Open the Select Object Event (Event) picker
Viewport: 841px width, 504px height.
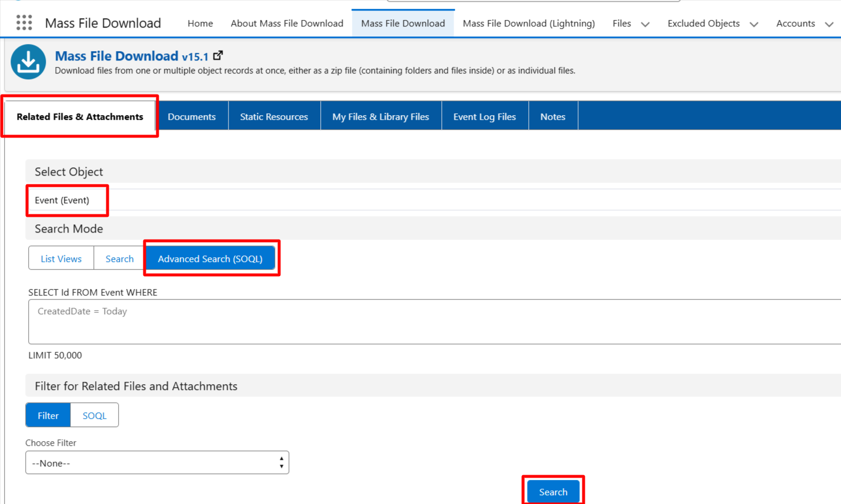pyautogui.click(x=435, y=200)
